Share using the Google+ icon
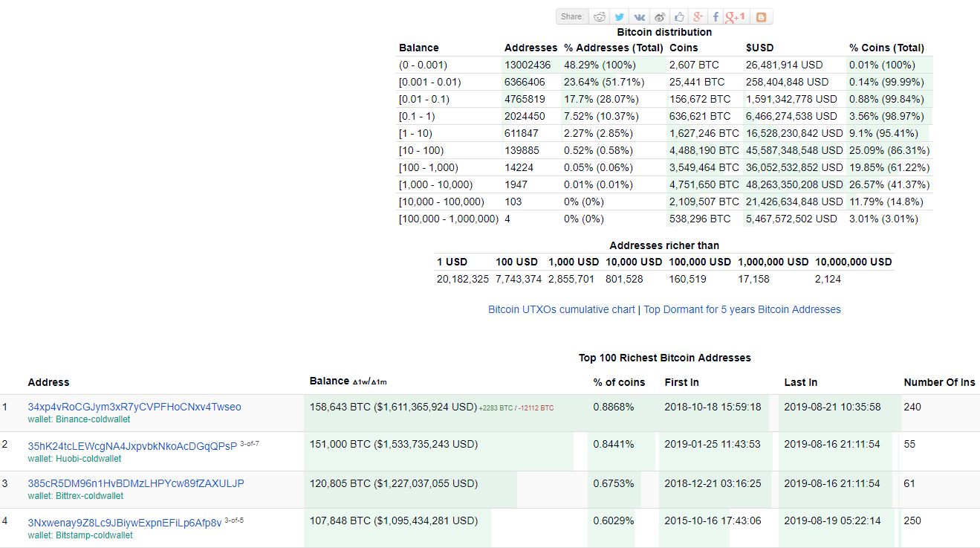 tap(697, 17)
